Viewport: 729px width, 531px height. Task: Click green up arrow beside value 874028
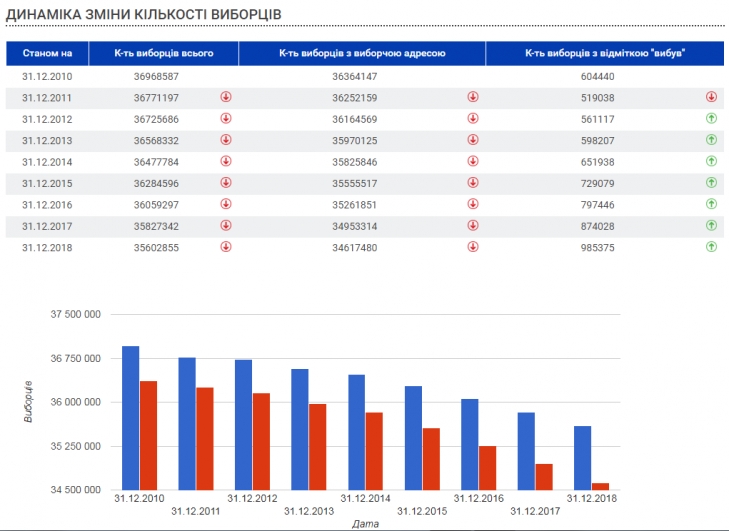[x=711, y=226]
